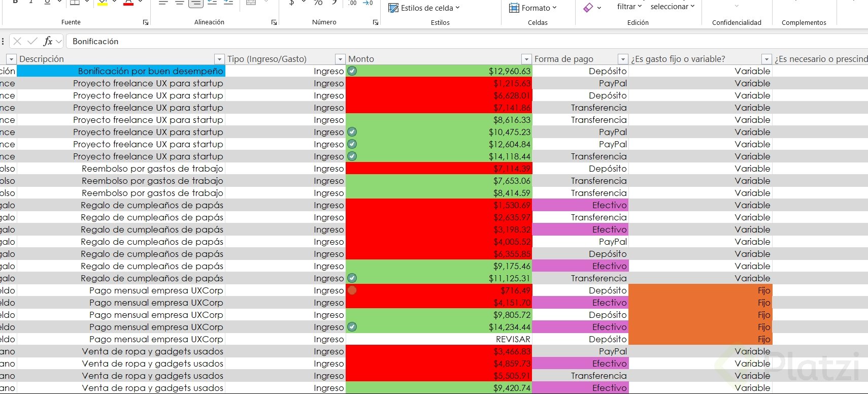
Task: Select the red amount $7,114.39
Action: tap(439, 169)
